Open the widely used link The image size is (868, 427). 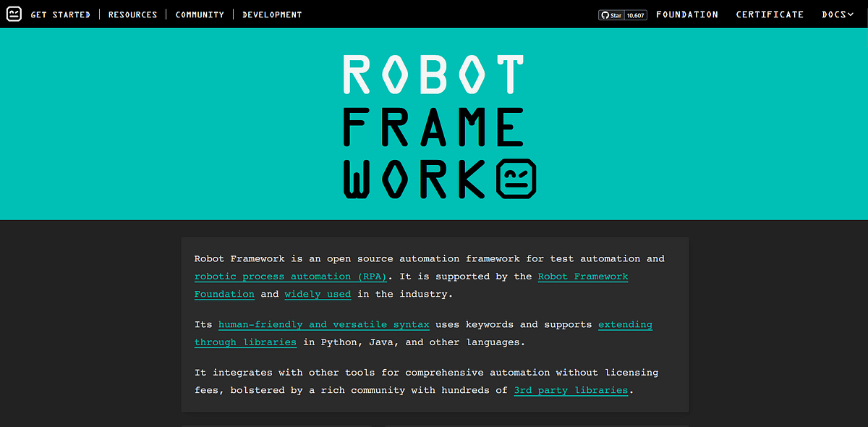point(318,294)
